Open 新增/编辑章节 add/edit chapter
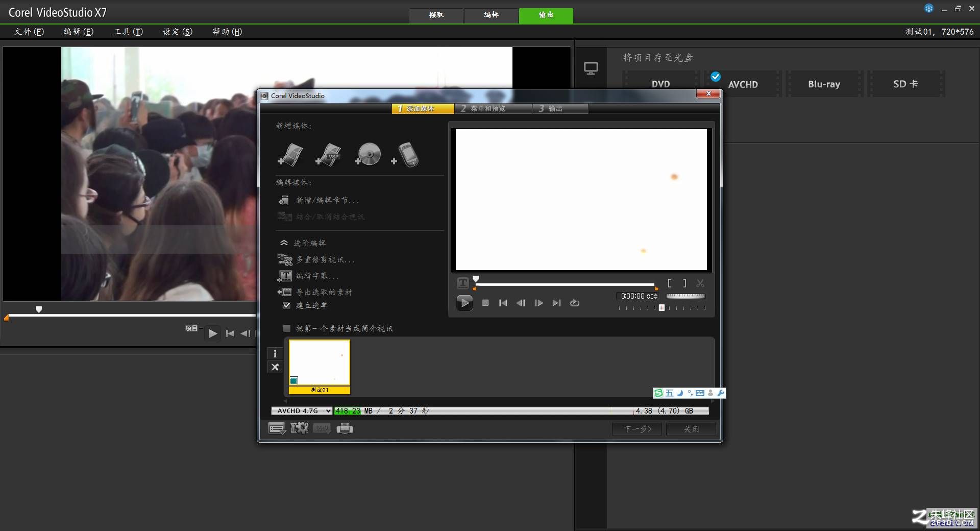This screenshot has width=980, height=531. (x=318, y=200)
